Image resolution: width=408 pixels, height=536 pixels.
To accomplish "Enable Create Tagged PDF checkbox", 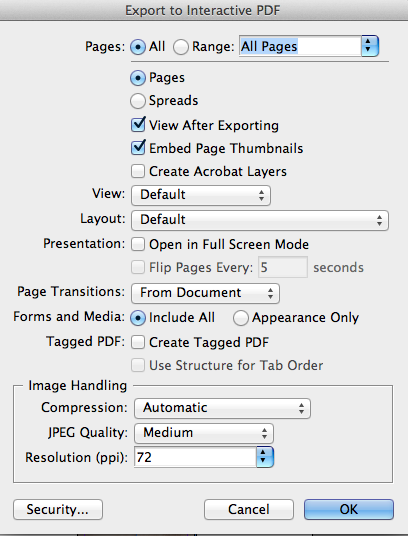I will pyautogui.click(x=138, y=342).
